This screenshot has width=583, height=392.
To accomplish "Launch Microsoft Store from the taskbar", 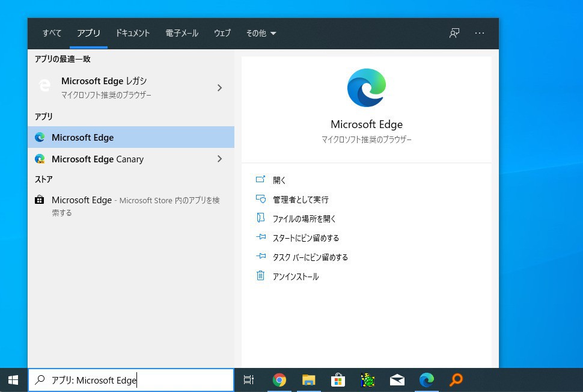I will 338,380.
